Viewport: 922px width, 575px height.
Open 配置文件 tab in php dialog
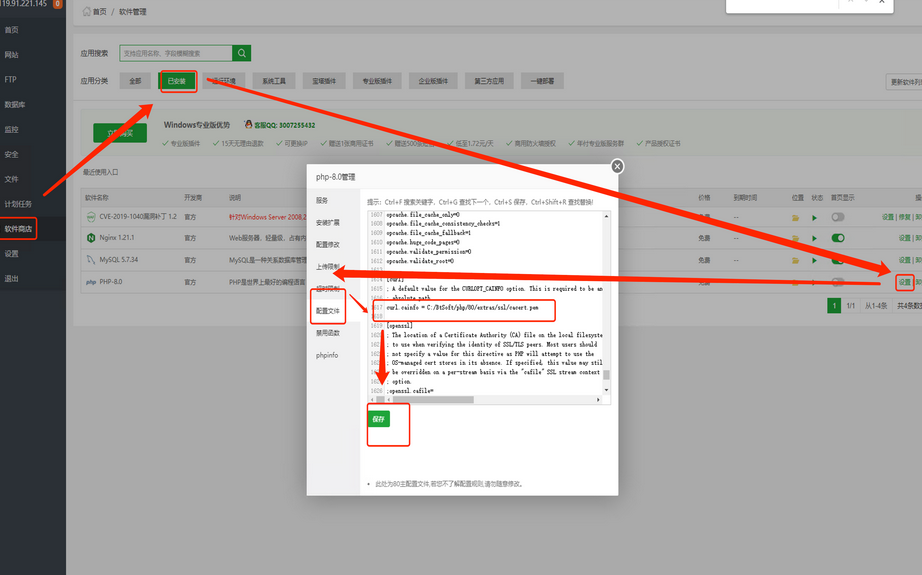pos(328,311)
